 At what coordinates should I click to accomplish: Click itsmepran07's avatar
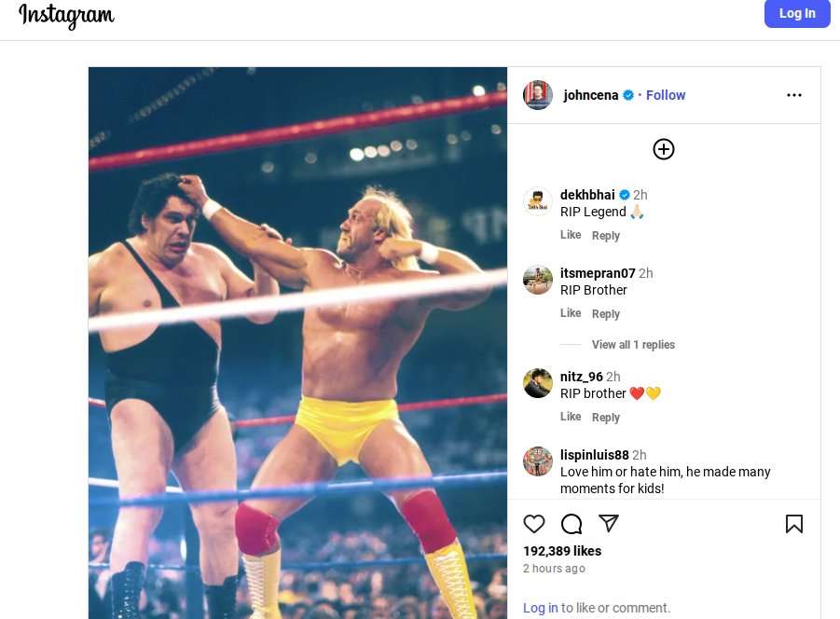(x=538, y=280)
